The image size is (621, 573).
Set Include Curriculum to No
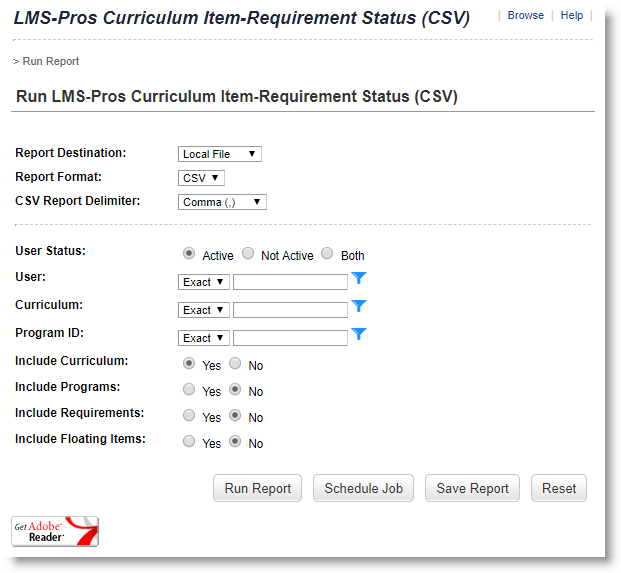[x=236, y=364]
